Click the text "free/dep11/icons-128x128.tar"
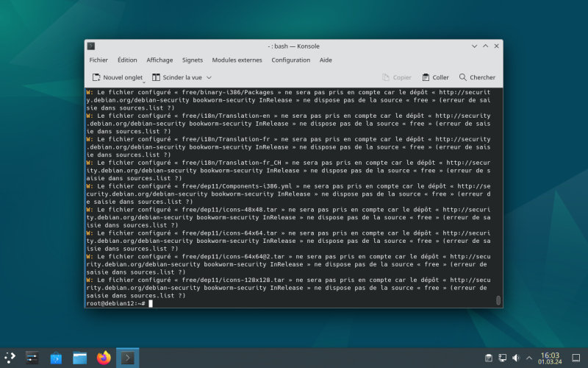588x368 pixels. (x=233, y=280)
